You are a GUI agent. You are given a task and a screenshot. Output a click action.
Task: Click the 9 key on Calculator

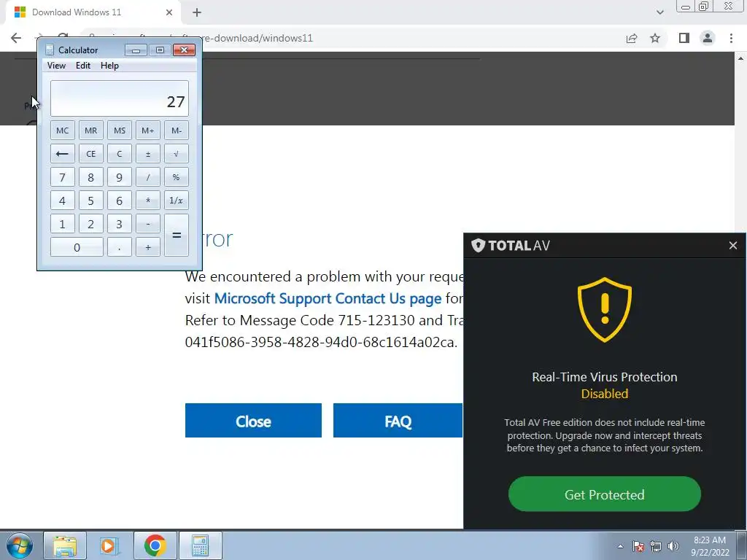(120, 177)
